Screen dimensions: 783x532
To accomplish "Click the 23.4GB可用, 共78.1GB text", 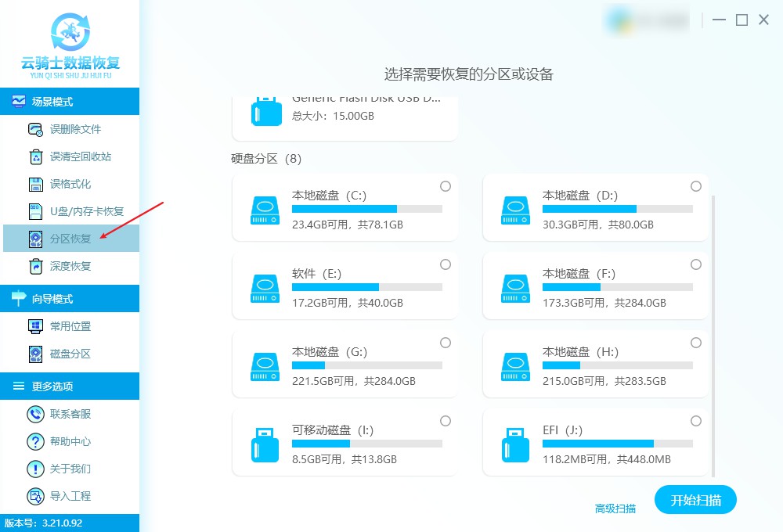I will tap(348, 225).
